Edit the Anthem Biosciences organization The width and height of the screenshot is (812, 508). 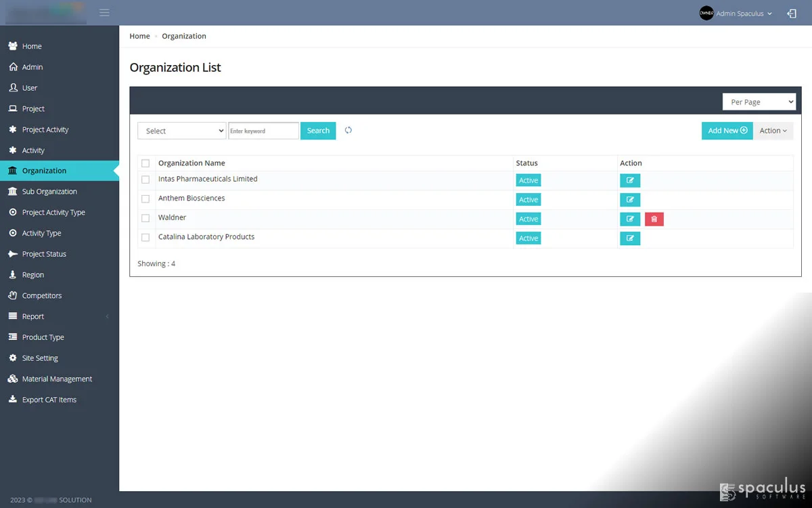tap(630, 200)
